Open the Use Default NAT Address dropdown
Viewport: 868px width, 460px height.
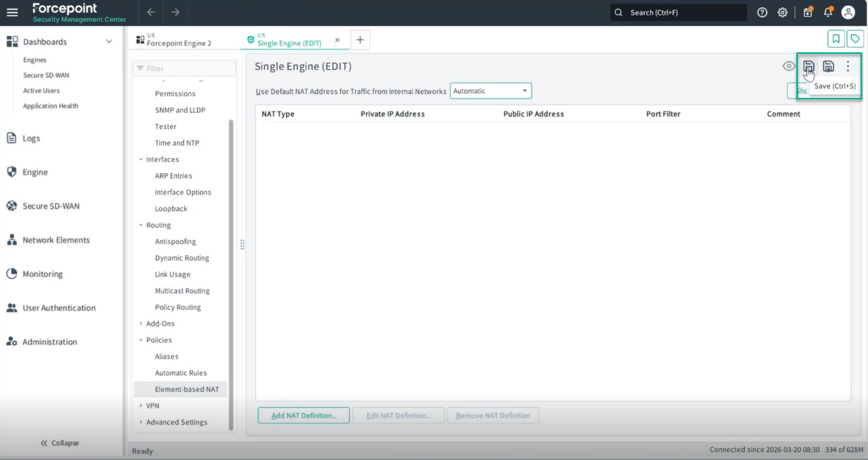tap(490, 91)
